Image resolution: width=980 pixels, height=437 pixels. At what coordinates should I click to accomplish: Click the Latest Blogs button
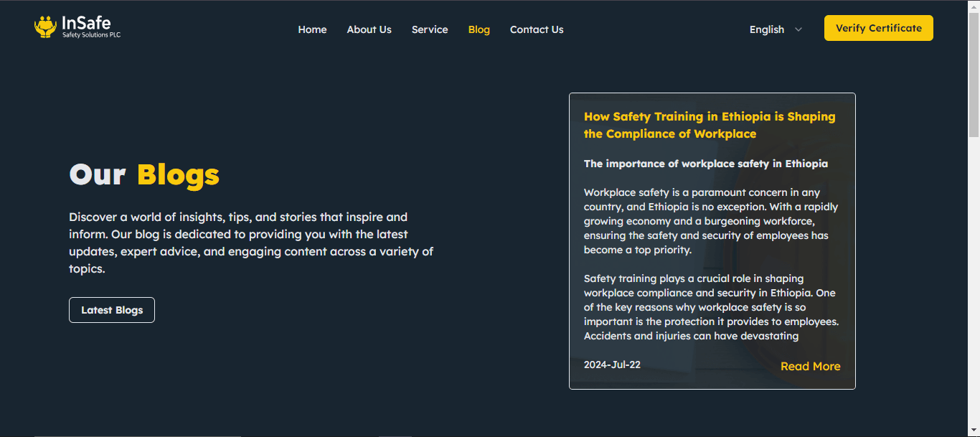coord(112,310)
